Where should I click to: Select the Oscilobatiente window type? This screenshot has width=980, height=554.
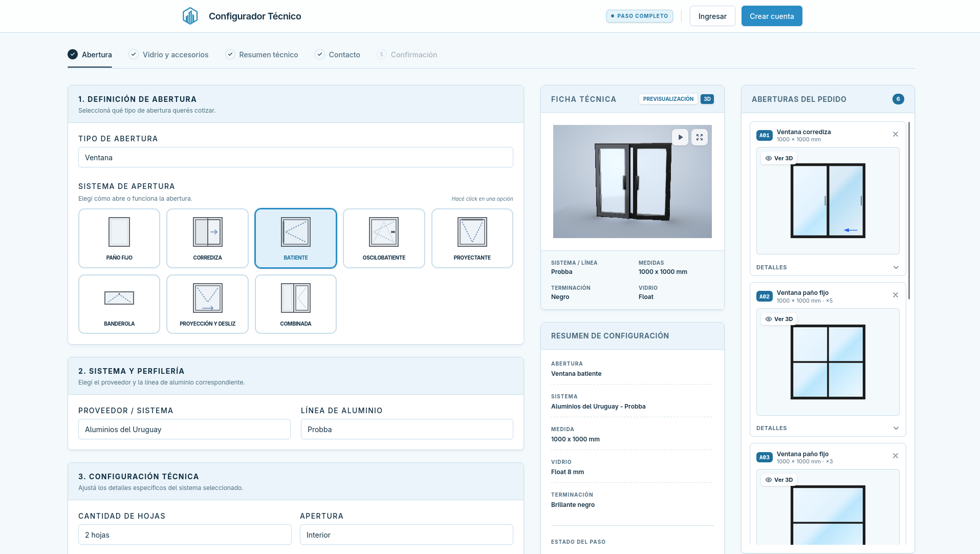384,238
